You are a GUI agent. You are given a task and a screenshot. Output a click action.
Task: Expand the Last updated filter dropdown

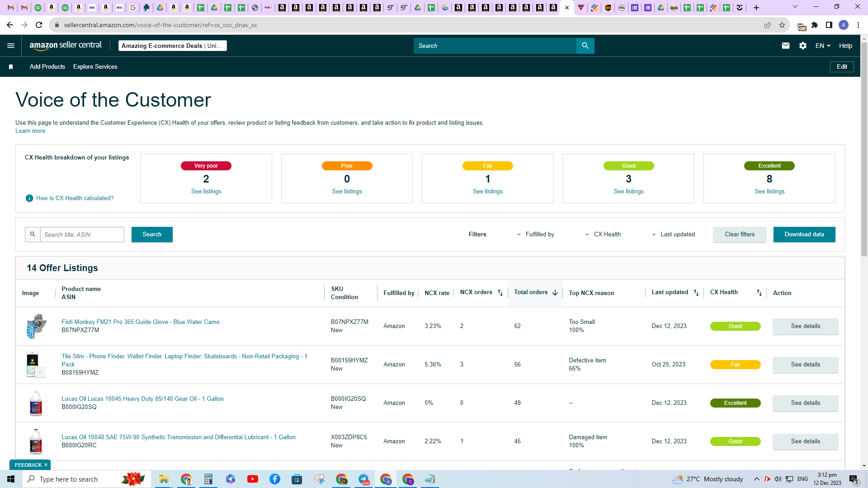pyautogui.click(x=673, y=235)
